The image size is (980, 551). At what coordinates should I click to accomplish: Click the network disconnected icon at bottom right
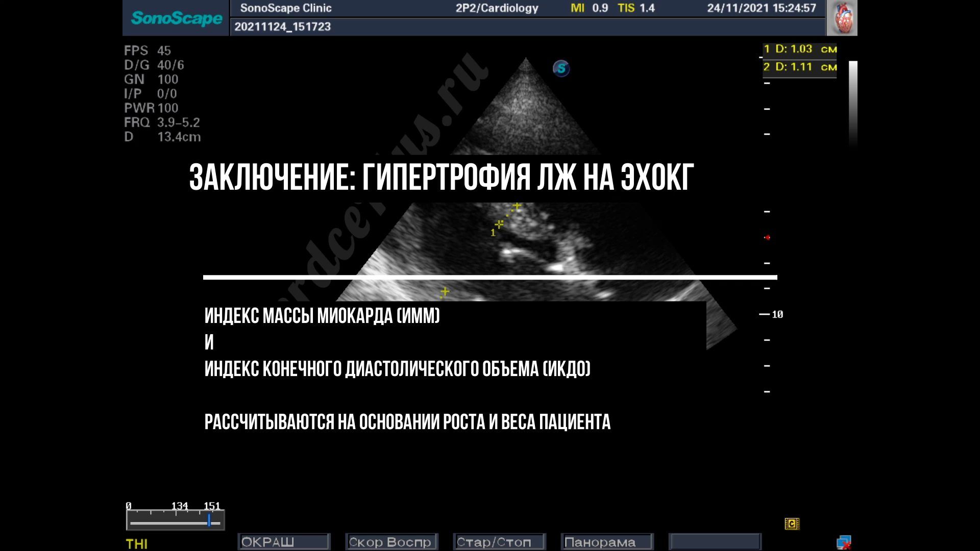(x=844, y=542)
